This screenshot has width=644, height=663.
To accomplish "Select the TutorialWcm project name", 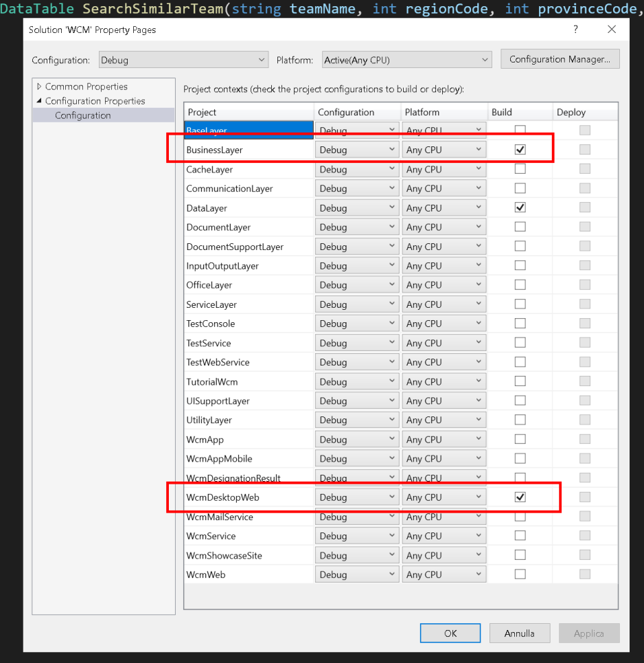I will (211, 382).
